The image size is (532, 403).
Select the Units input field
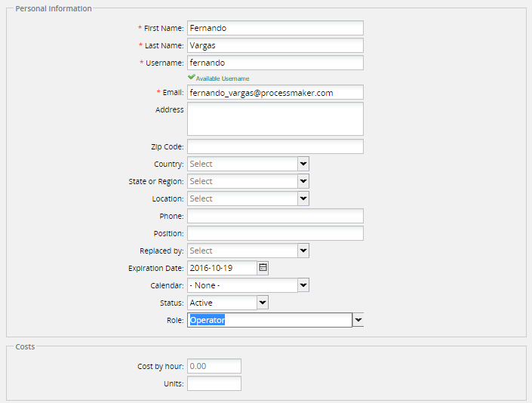point(214,383)
